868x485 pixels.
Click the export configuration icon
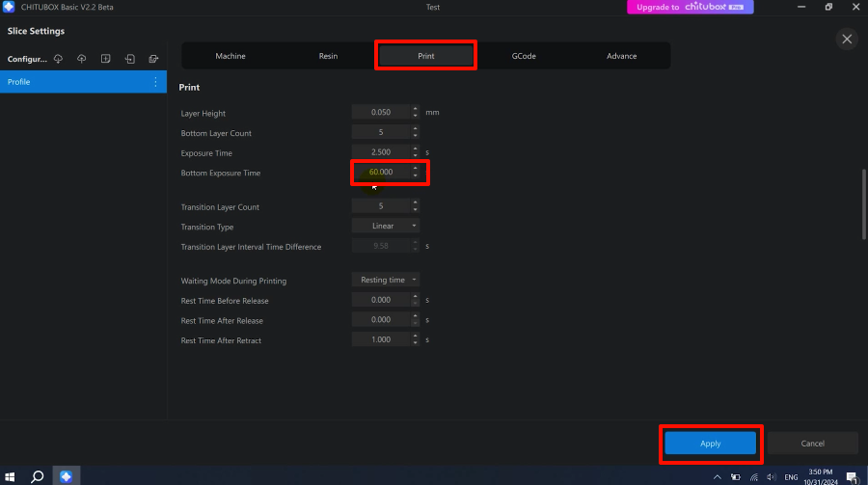click(153, 59)
